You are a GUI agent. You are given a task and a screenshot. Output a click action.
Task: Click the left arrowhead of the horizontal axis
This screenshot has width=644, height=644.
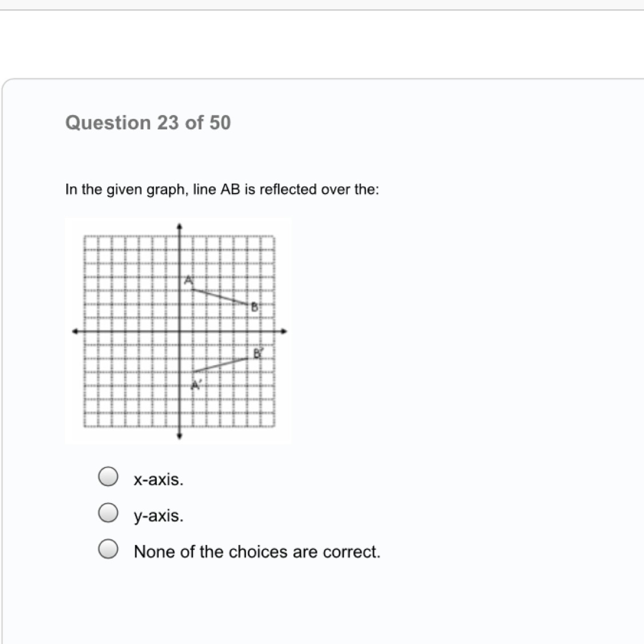74,331
